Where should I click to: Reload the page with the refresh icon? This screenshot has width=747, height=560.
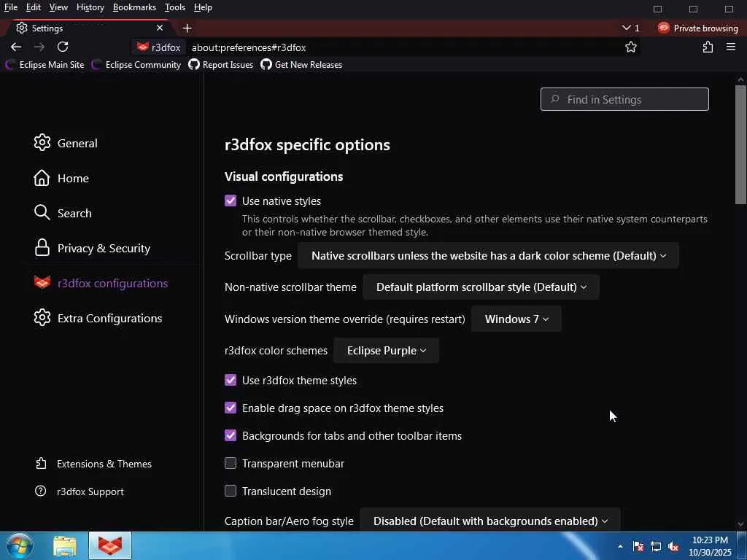point(63,47)
